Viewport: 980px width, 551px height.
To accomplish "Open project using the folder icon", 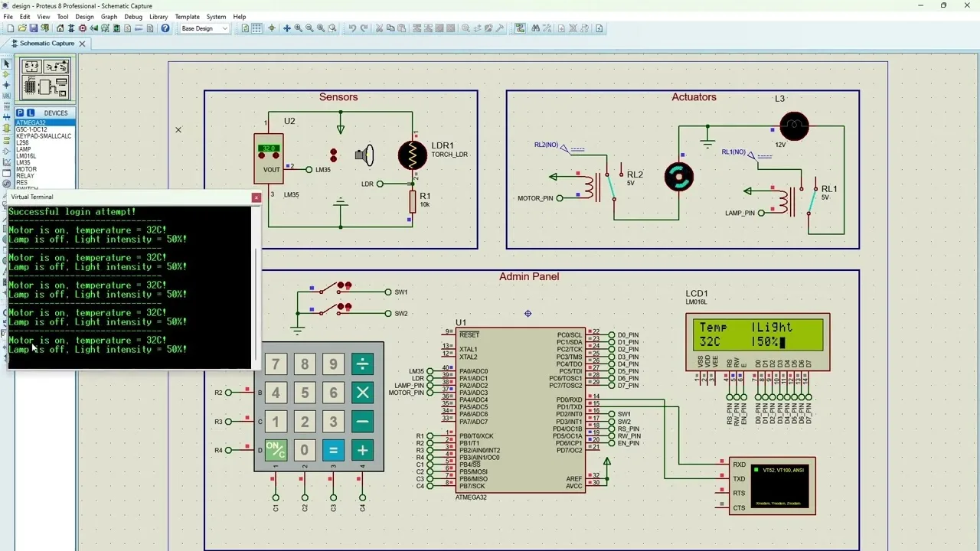I will click(x=22, y=28).
